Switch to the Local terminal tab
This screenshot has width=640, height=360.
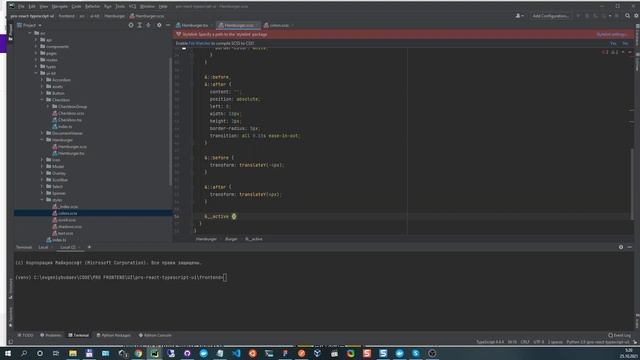pos(43,247)
